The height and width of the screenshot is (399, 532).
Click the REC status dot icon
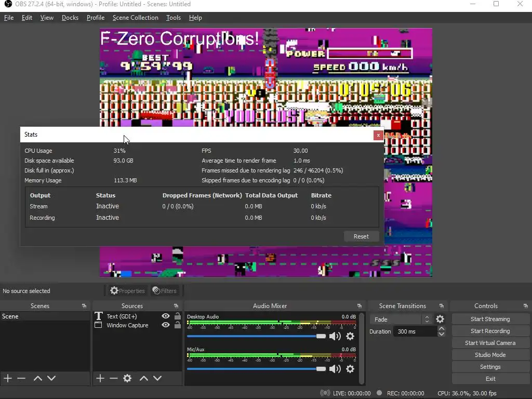tap(379, 393)
